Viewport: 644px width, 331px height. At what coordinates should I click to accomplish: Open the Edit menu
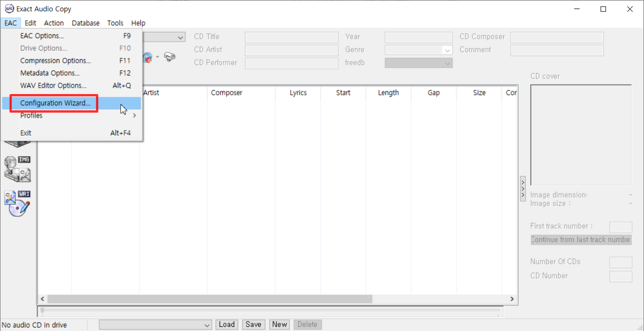(x=30, y=23)
